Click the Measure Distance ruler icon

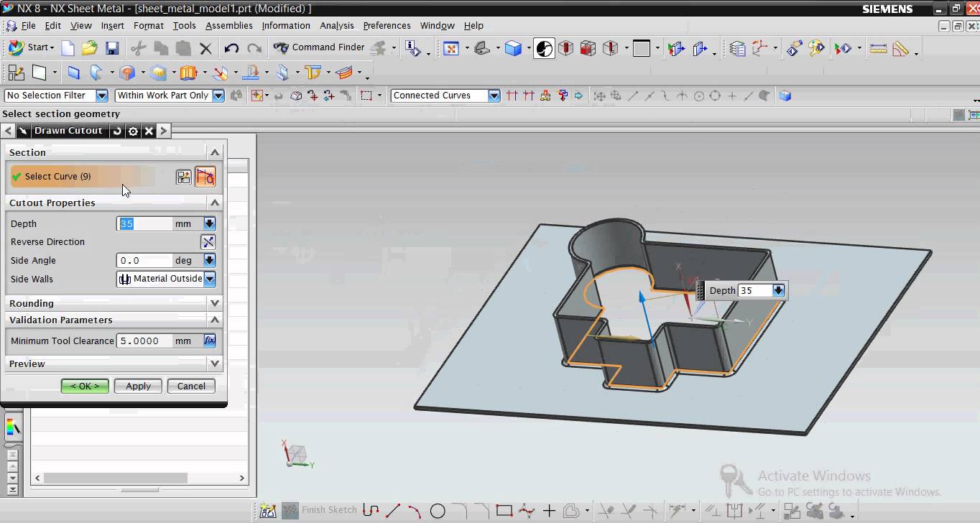(878, 48)
